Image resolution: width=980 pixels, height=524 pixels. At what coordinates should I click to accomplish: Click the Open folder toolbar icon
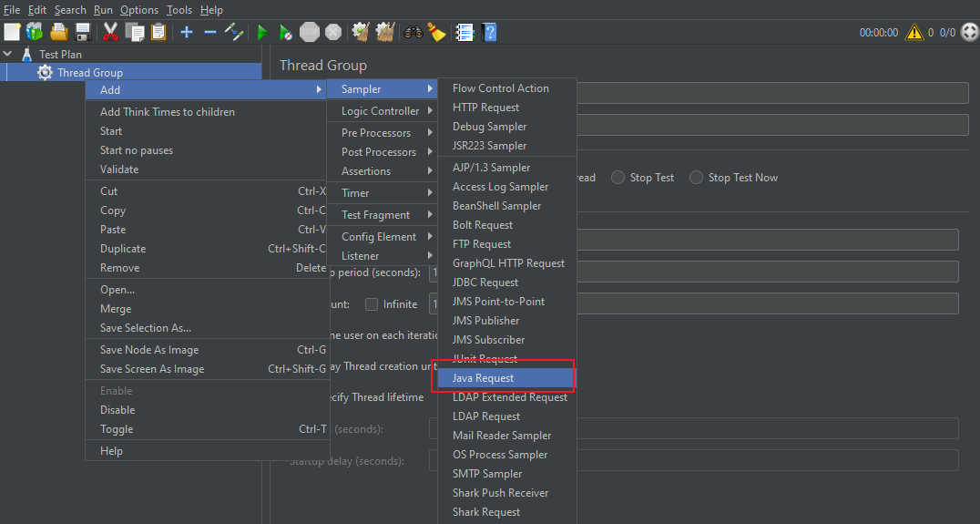[59, 32]
